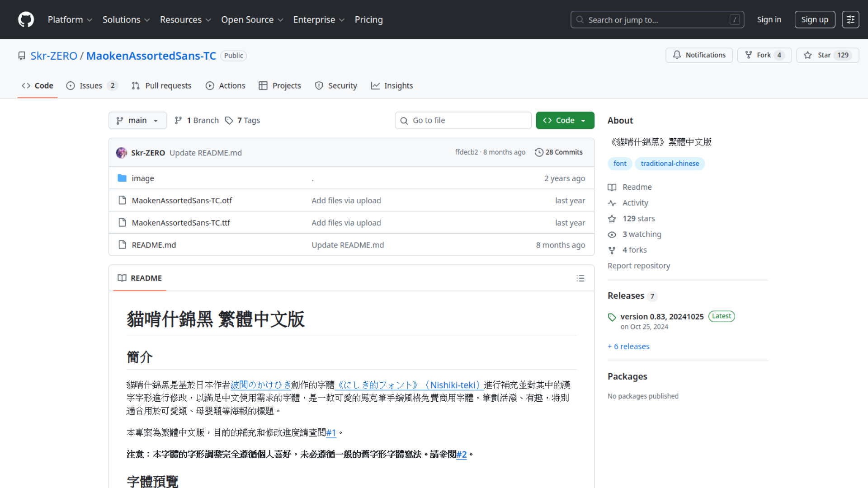Expand the Platform menu
This screenshot has height=488, width=868.
[70, 19]
